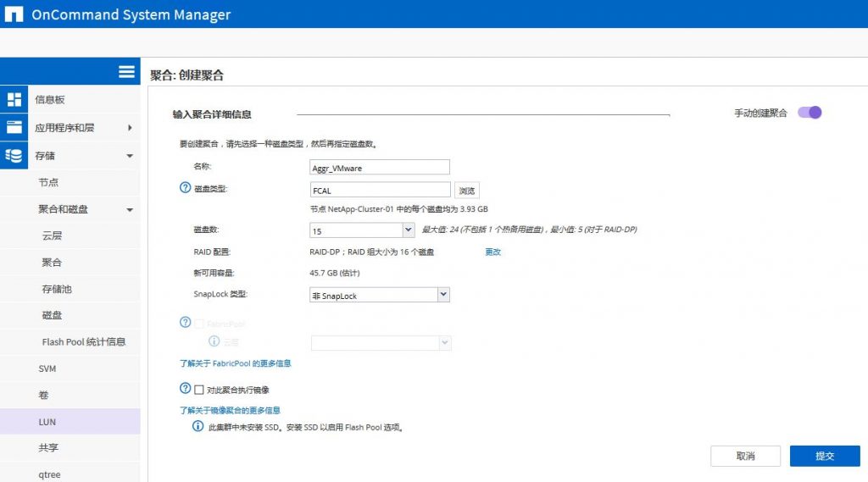Open 卷 in the sidebar
The image size is (868, 482).
[x=44, y=395]
